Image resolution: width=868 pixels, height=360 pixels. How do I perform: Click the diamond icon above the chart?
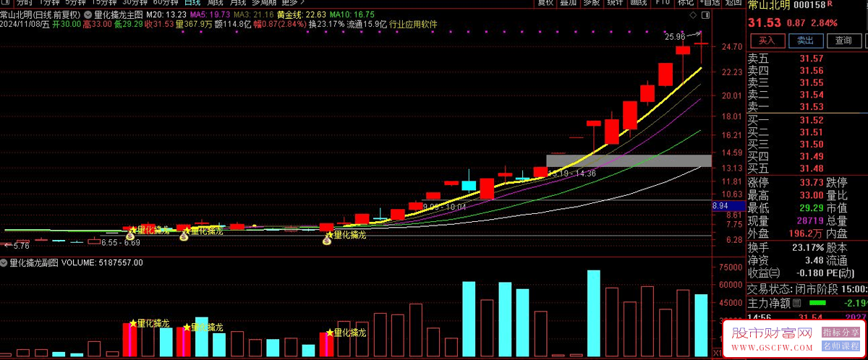(693, 14)
